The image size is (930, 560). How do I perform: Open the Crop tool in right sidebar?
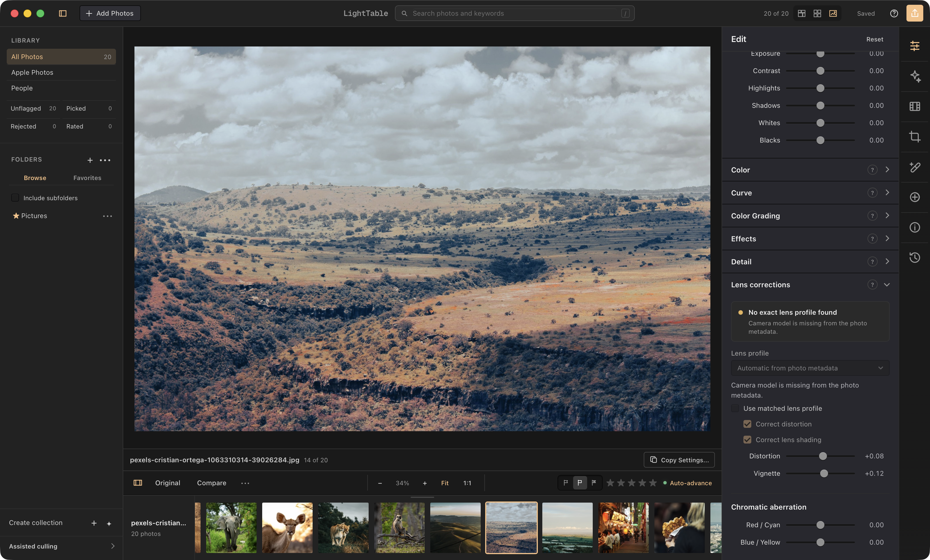[x=914, y=137]
